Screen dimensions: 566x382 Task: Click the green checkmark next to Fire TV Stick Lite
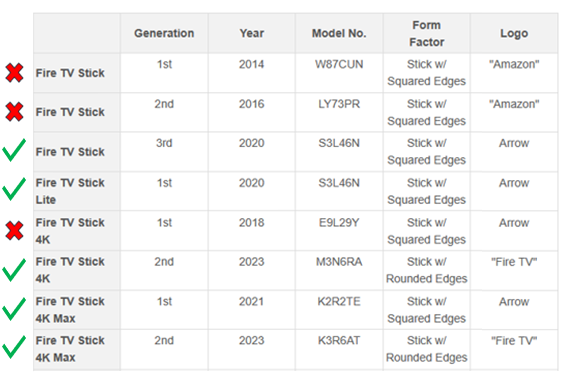(x=14, y=189)
